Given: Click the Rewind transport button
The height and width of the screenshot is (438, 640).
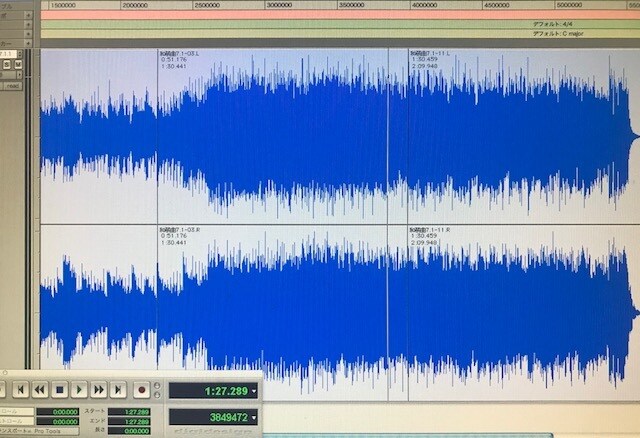Looking at the screenshot, I should (x=40, y=390).
